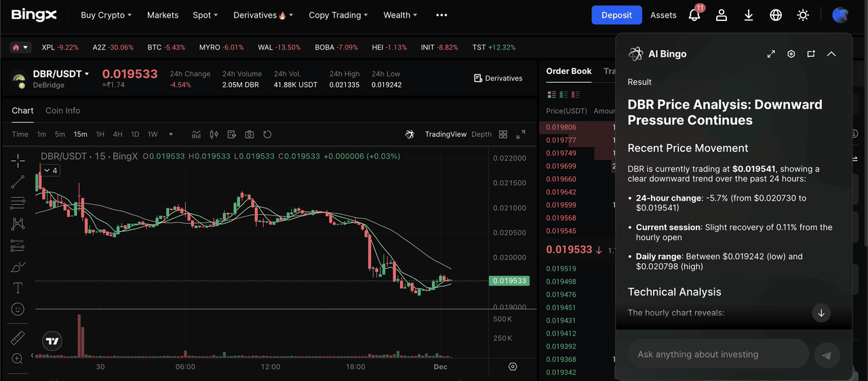Switch to the Coin Info tab
Image resolution: width=868 pixels, height=381 pixels.
point(62,111)
